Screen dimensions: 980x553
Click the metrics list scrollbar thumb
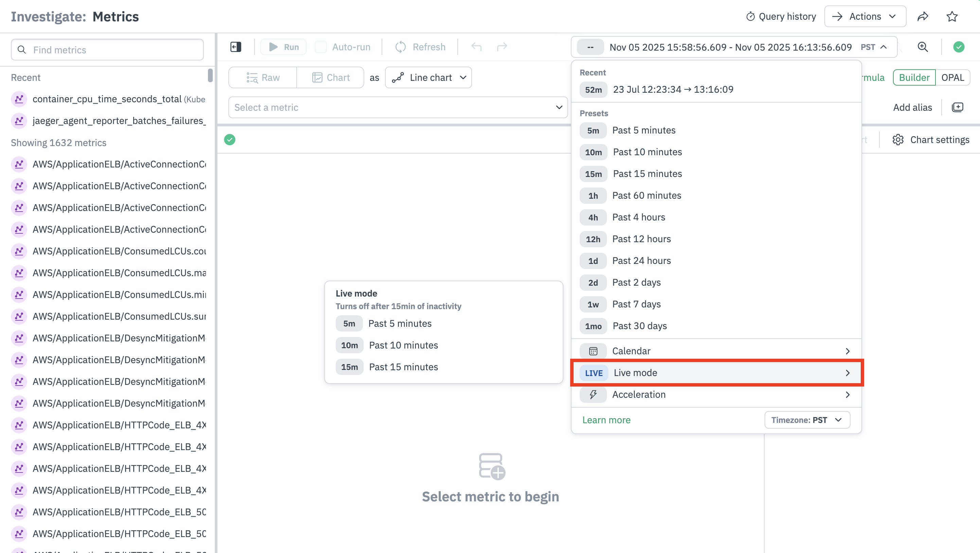click(x=210, y=75)
